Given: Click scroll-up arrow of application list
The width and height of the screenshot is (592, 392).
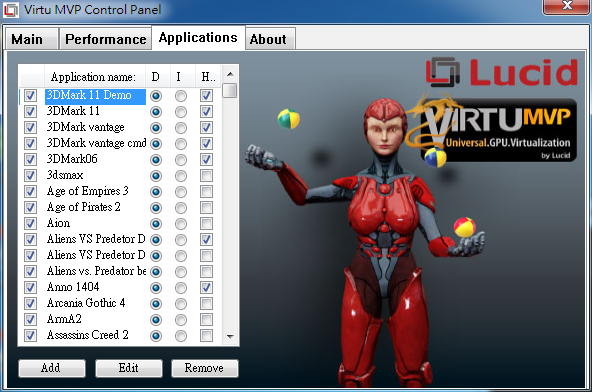Looking at the screenshot, I should [230, 74].
